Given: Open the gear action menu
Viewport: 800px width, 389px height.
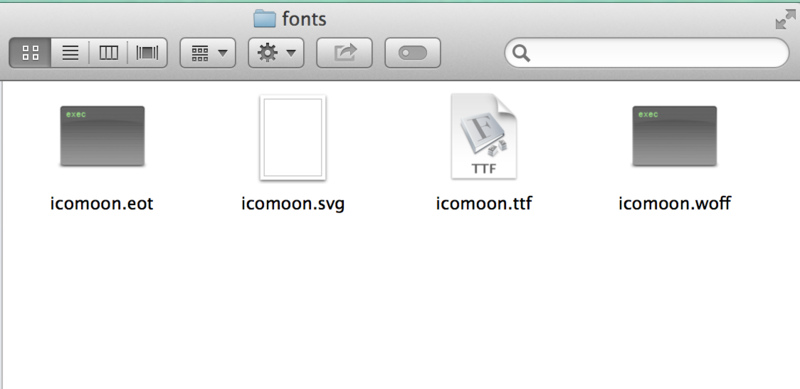Looking at the screenshot, I should pos(276,53).
